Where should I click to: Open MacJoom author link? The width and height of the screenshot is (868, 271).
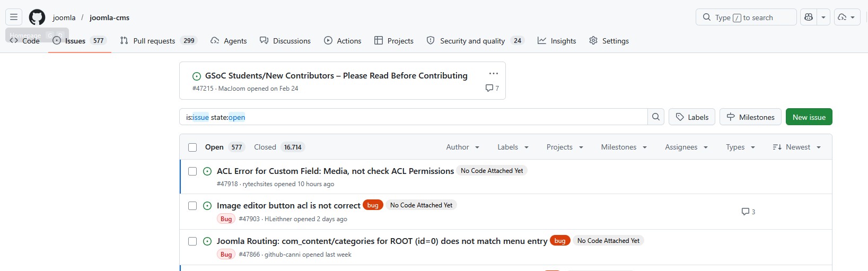[x=232, y=89]
